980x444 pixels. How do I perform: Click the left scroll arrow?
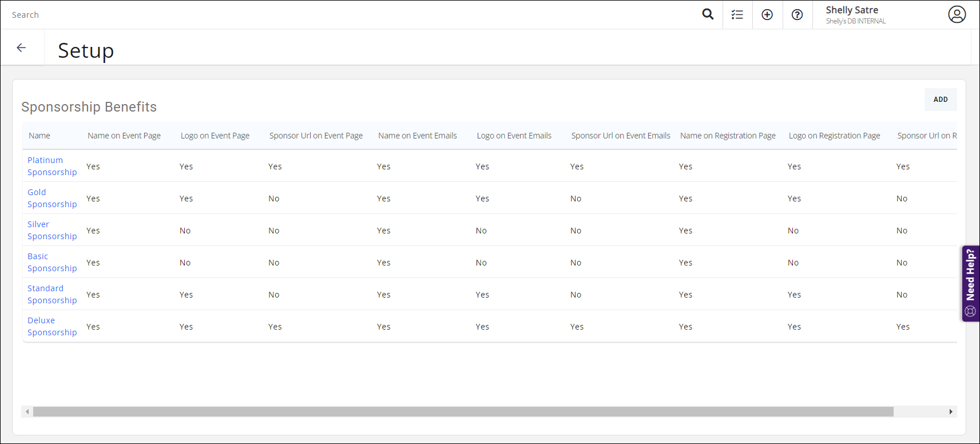pos(27,412)
